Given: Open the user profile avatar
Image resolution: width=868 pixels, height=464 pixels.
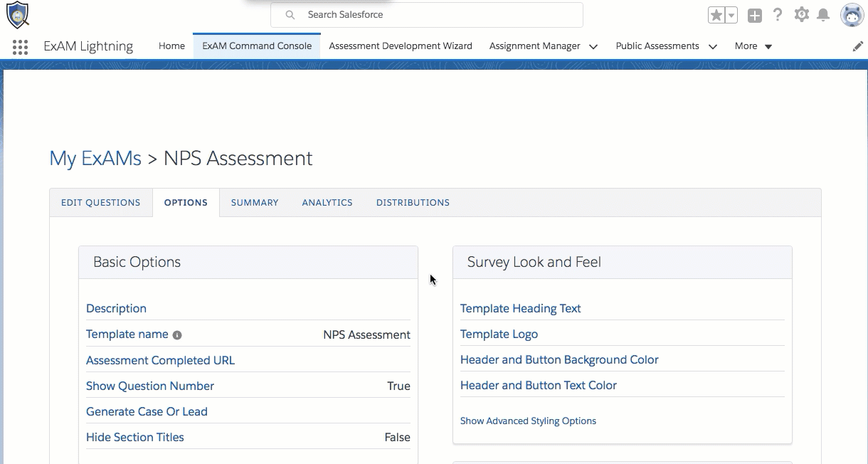Looking at the screenshot, I should point(852,15).
